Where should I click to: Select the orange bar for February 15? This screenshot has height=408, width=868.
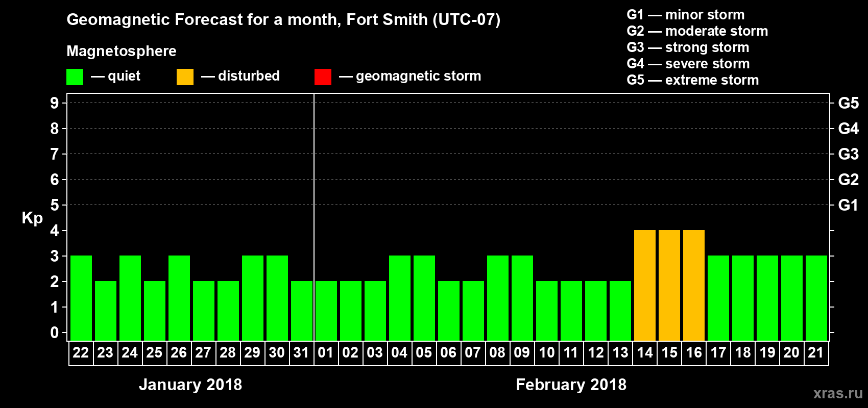click(x=669, y=285)
